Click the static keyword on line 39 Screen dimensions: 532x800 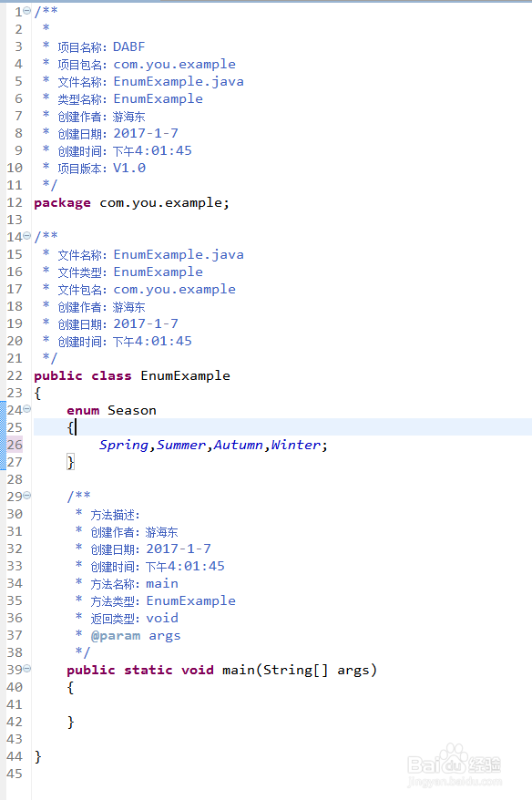click(148, 670)
